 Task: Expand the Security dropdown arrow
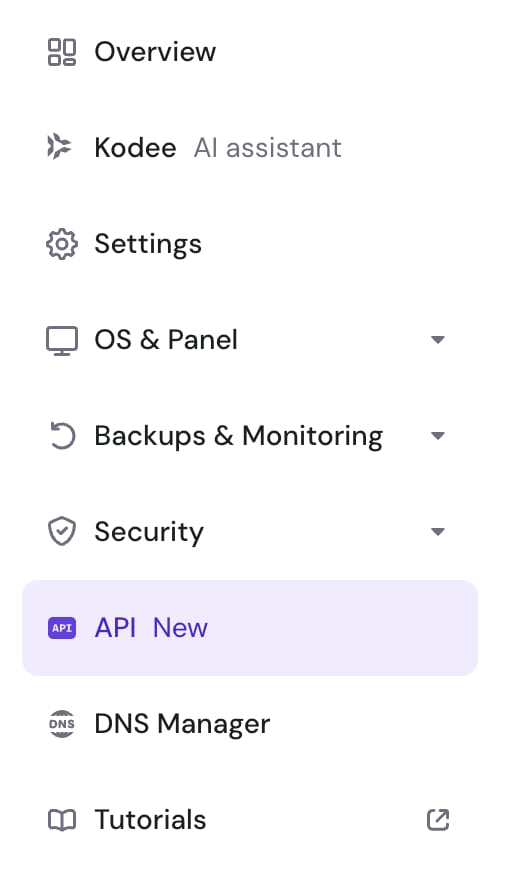(437, 532)
